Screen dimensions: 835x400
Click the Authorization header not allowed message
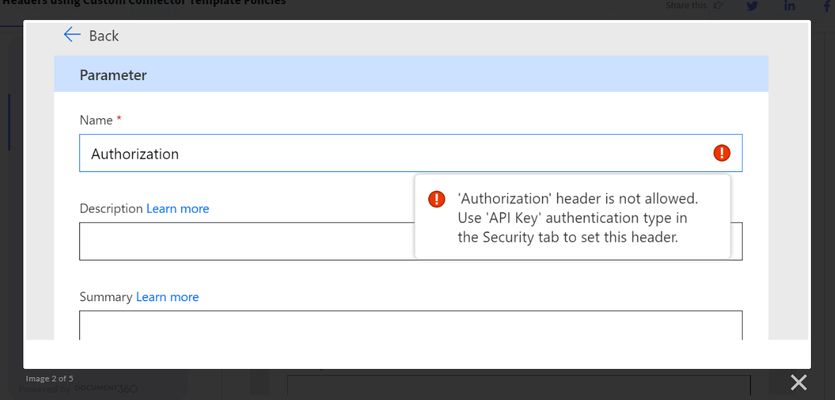pos(578,218)
